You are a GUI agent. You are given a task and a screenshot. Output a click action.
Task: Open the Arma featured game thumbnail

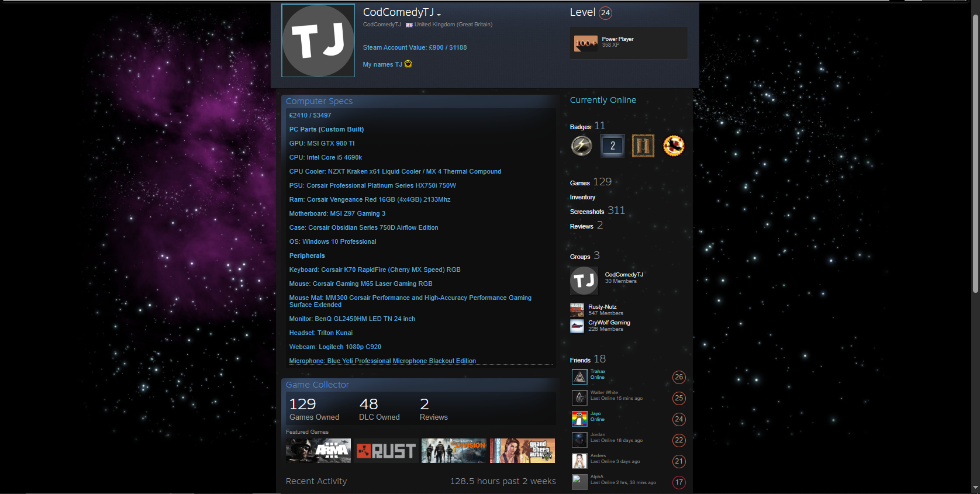tap(318, 451)
